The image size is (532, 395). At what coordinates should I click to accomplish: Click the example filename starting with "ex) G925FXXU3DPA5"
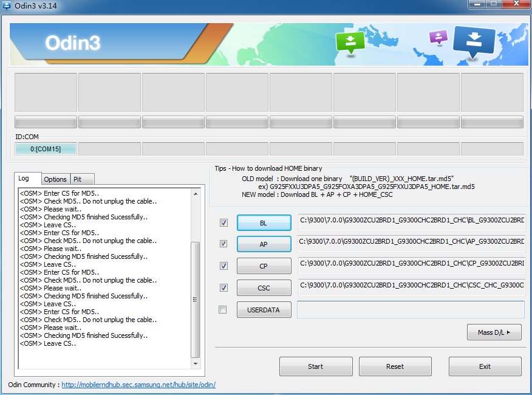(x=366, y=187)
